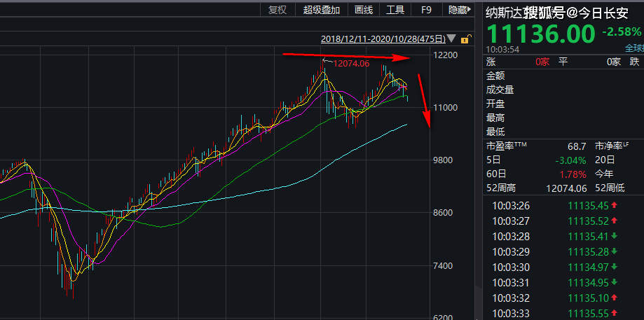The width and height of the screenshot is (644, 320).
Task: Select tick row at 10:03:32
Action: coord(564,298)
